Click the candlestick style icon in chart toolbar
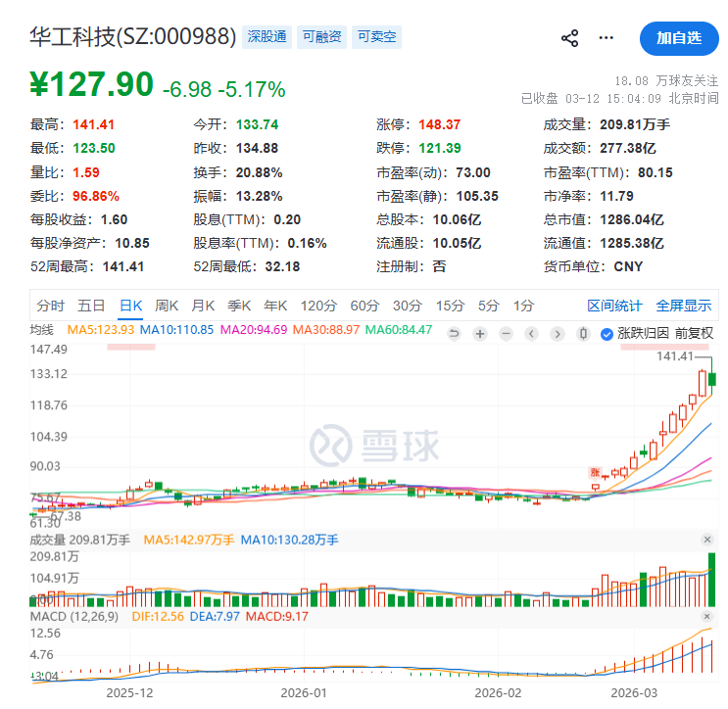This screenshot has width=728, height=709. (x=584, y=333)
